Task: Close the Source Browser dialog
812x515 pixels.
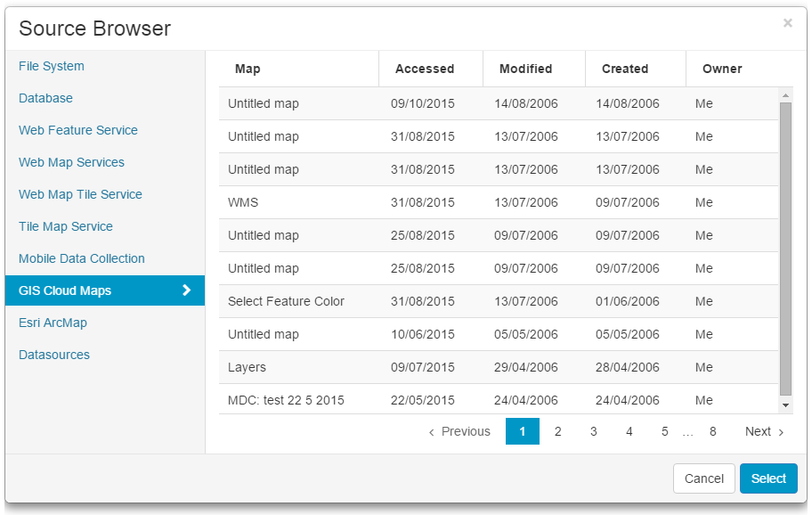Action: (788, 23)
